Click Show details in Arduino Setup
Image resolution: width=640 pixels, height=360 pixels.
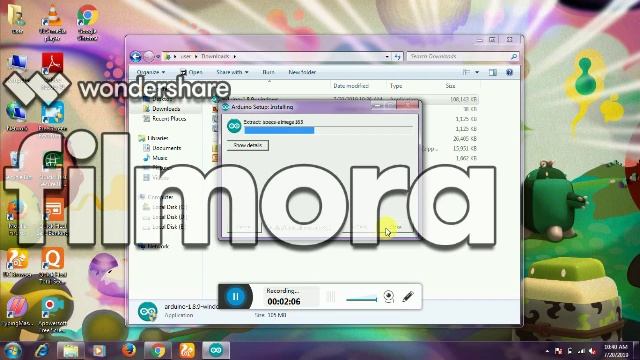coord(248,145)
